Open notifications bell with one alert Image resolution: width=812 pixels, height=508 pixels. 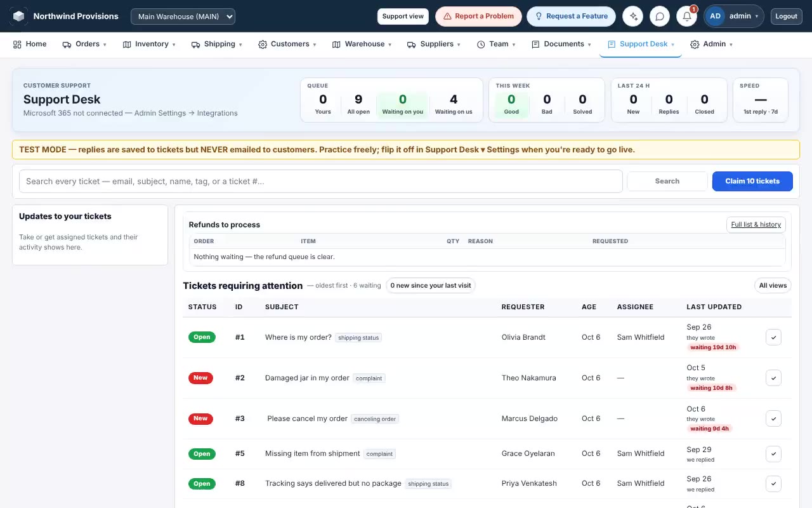[x=687, y=17]
